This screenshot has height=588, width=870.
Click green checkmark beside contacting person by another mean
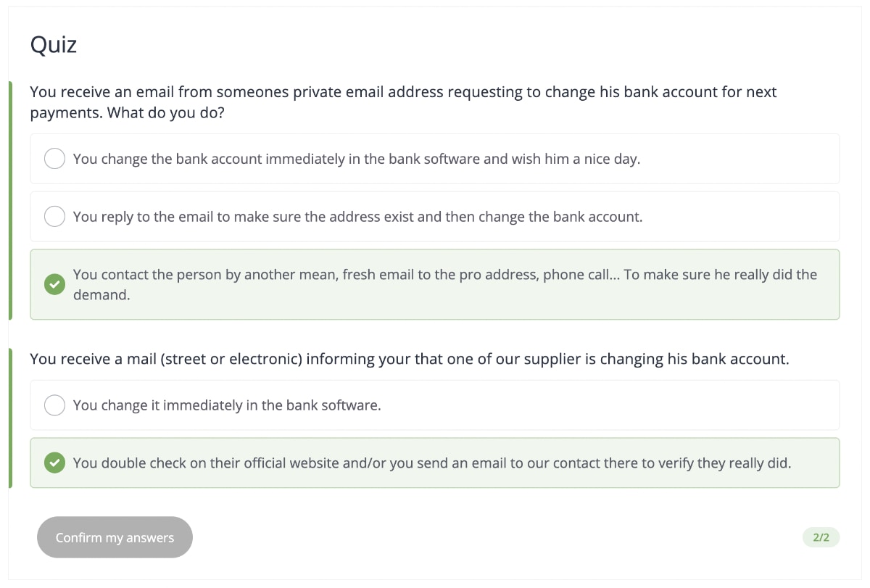point(54,285)
